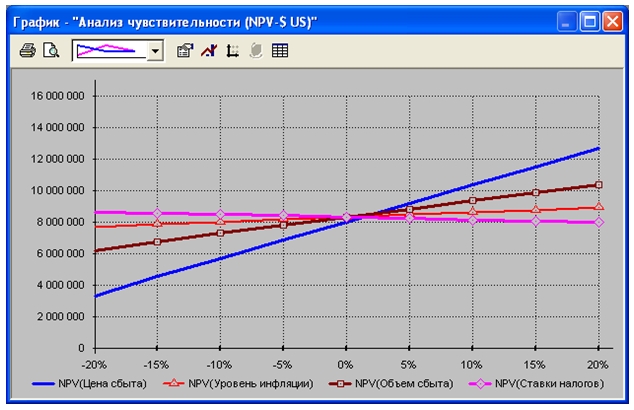Image resolution: width=634 pixels, height=410 pixels.
Task: Click the 4 000 000 axis label
Action: pyautogui.click(x=61, y=285)
